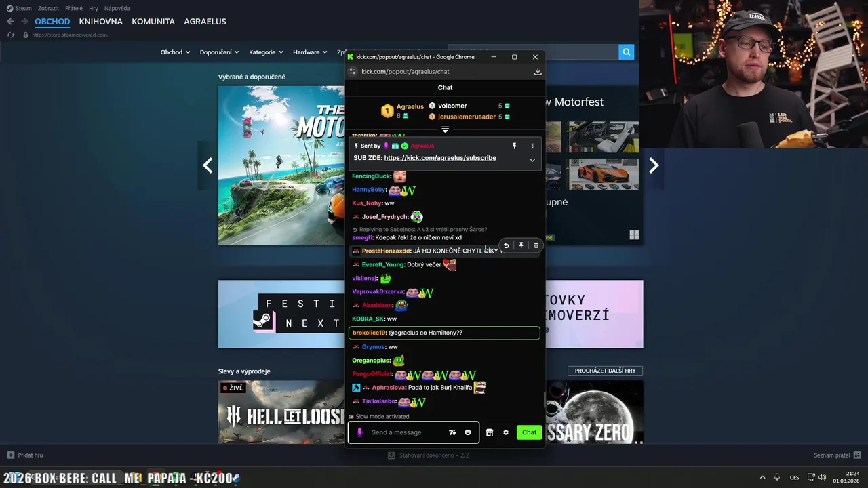
Task: Click PROCHÁZET DALŠÍ HRY button
Action: click(x=605, y=371)
